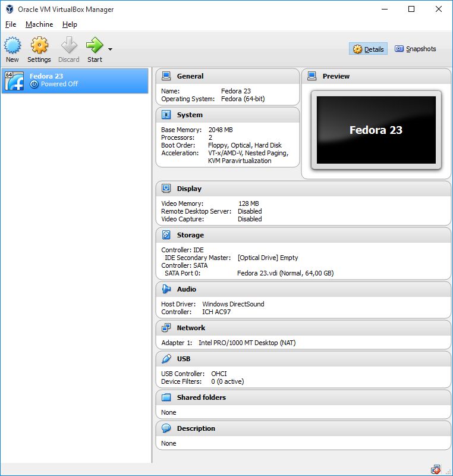Click the Optical Drive Empty entry
The width and height of the screenshot is (453, 476).
tap(268, 258)
